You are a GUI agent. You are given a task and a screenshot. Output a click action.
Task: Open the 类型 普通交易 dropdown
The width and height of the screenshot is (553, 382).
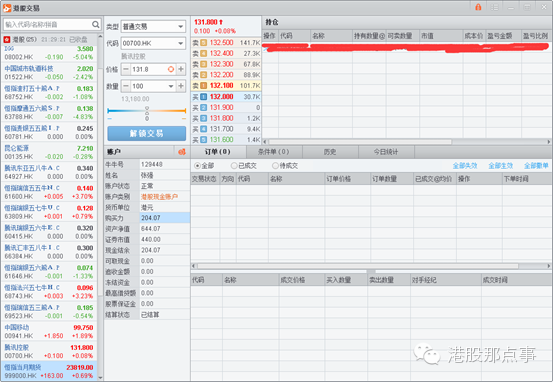153,26
